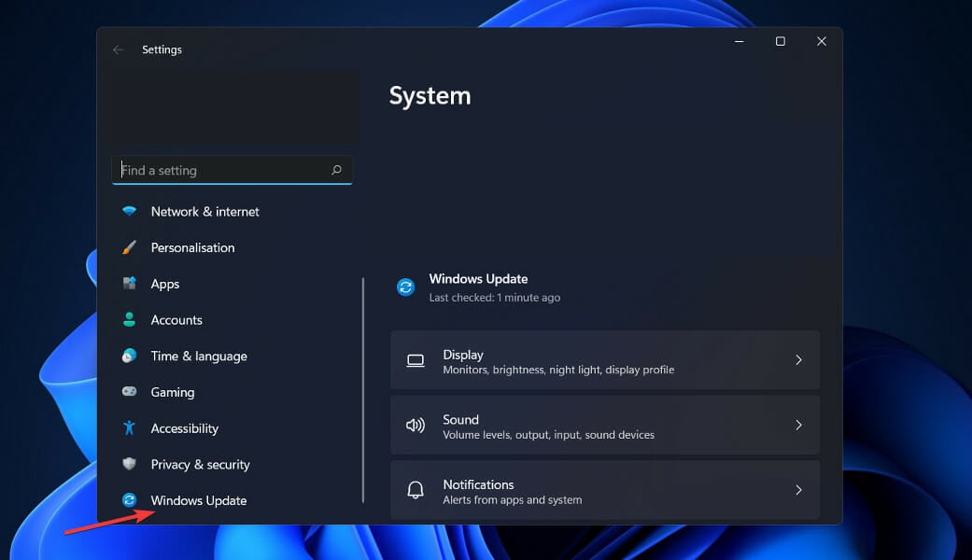Click the Personalisation paintbrush icon

[x=129, y=247]
